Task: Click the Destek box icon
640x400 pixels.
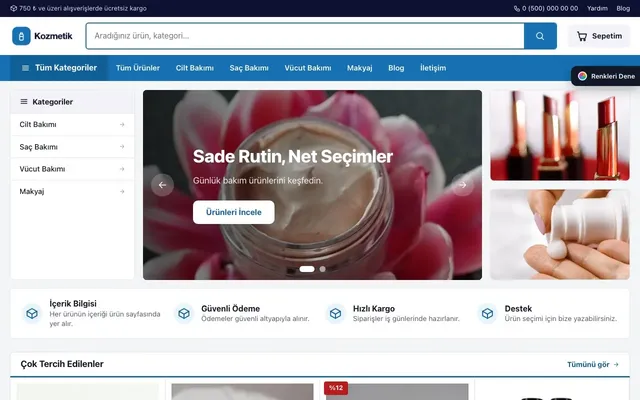Action: click(487, 313)
